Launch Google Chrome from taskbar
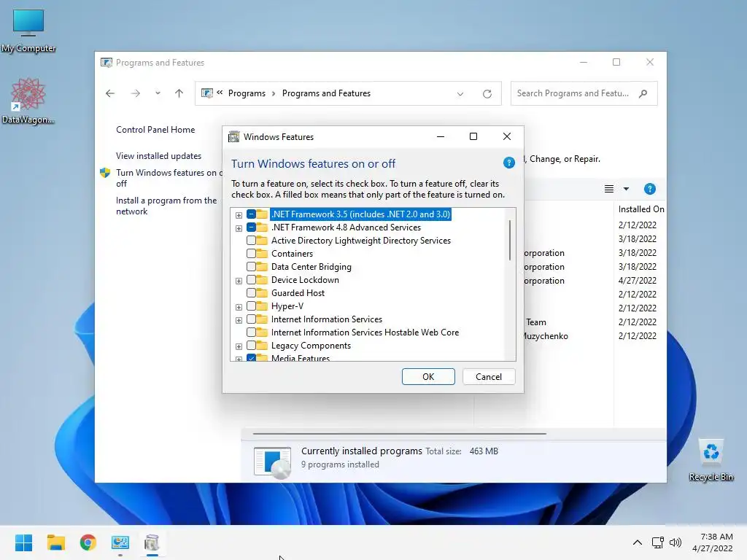The width and height of the screenshot is (747, 560). pos(88,542)
